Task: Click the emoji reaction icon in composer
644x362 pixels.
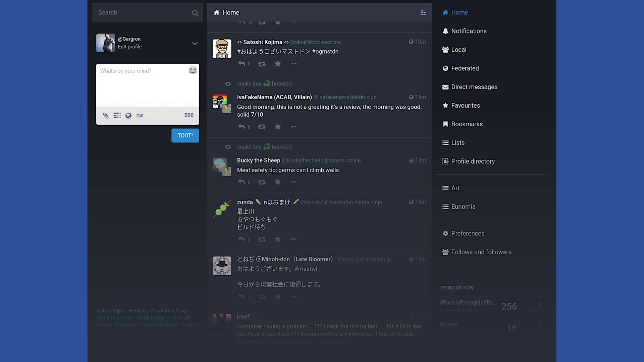Action: (193, 70)
